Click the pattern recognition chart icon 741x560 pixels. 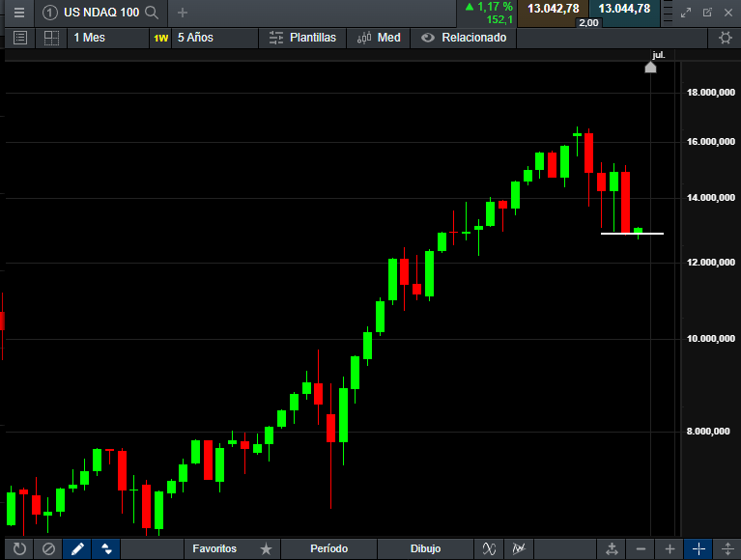coord(519,548)
